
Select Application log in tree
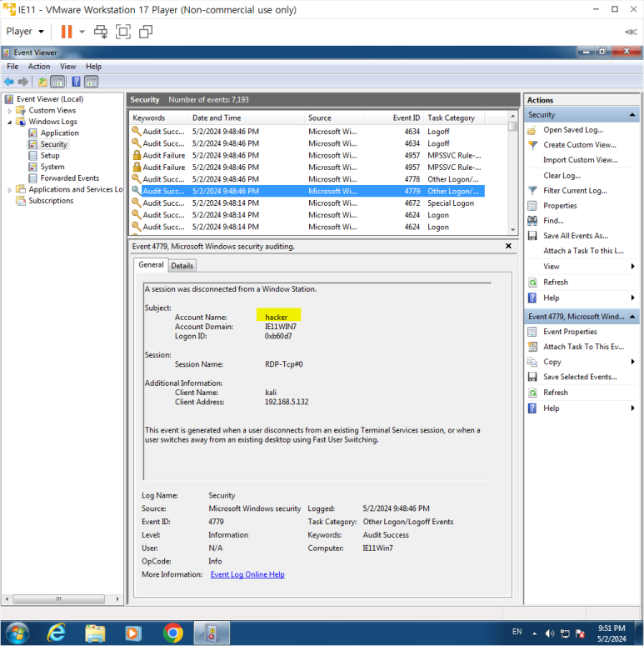[x=59, y=133]
